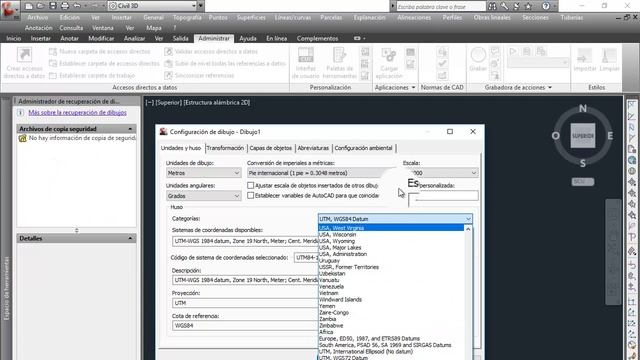Viewport: 640px width, 360px height.
Task: Switch to the Analizar ribbon tab
Action: (x=134, y=38)
